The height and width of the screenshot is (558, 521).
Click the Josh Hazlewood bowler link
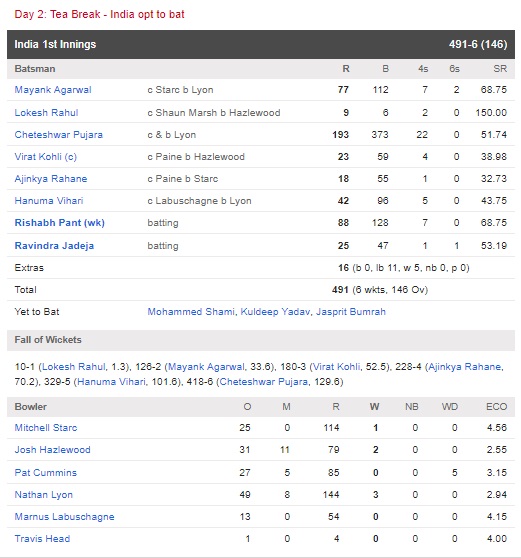pyautogui.click(x=52, y=450)
